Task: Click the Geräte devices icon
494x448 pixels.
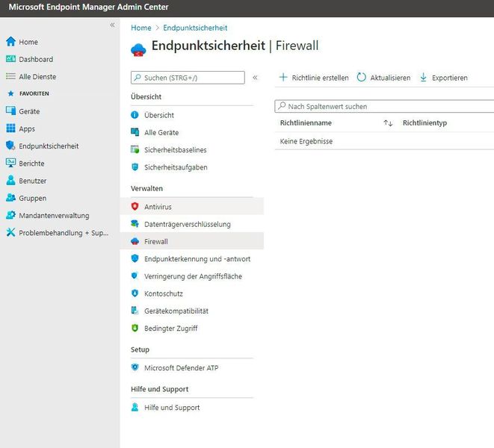Action: (x=10, y=111)
